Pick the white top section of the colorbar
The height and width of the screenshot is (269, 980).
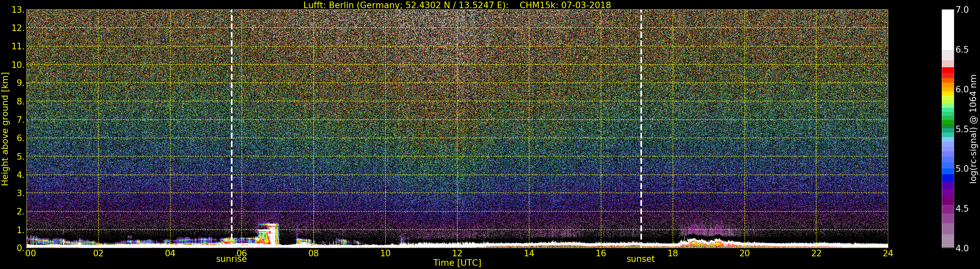coord(948,30)
